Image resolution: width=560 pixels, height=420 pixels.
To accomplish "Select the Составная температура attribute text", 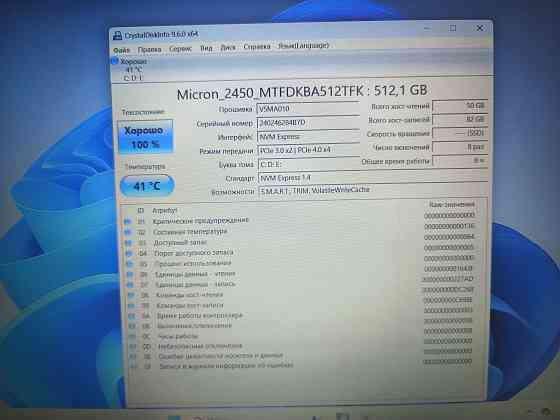I will click(190, 232).
